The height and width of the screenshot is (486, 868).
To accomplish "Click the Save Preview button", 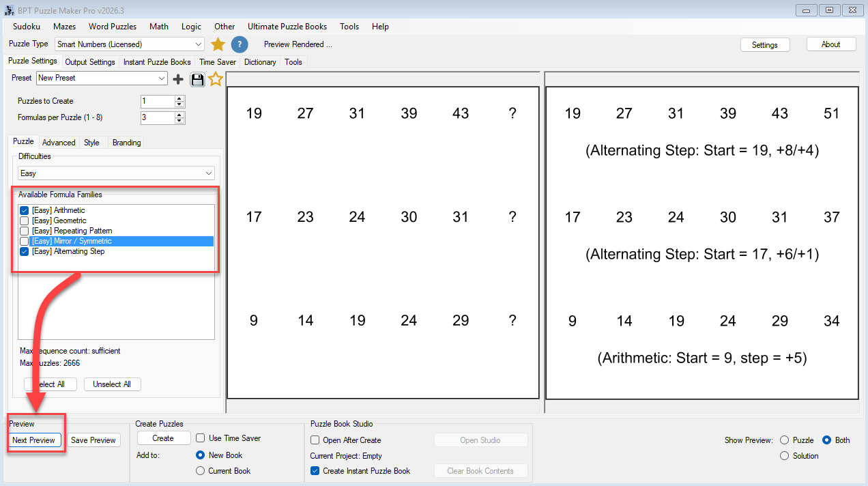I will coord(93,440).
